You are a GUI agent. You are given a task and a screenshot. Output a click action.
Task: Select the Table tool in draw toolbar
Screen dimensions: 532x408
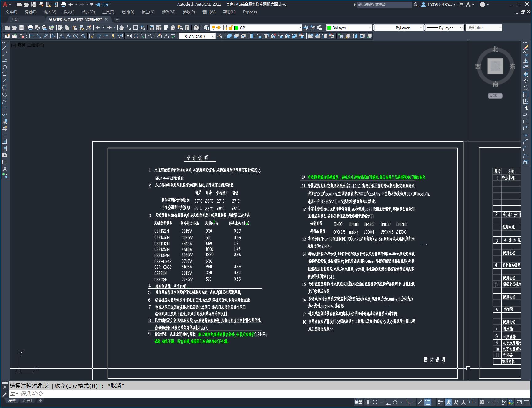[x=5, y=162]
